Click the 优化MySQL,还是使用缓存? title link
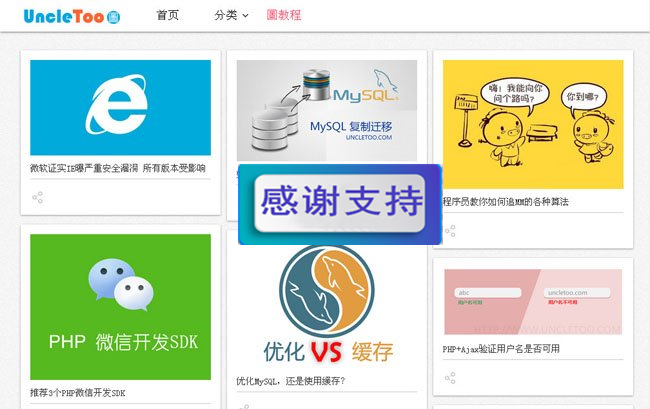 coord(290,381)
